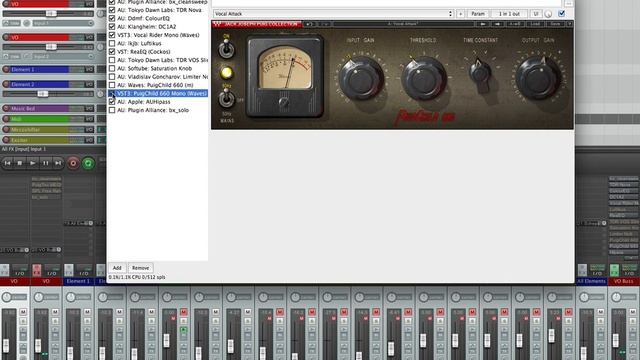Viewport: 640px width, 360px height.
Task: Click the VO Buss mixer pan knob
Action: (616, 297)
